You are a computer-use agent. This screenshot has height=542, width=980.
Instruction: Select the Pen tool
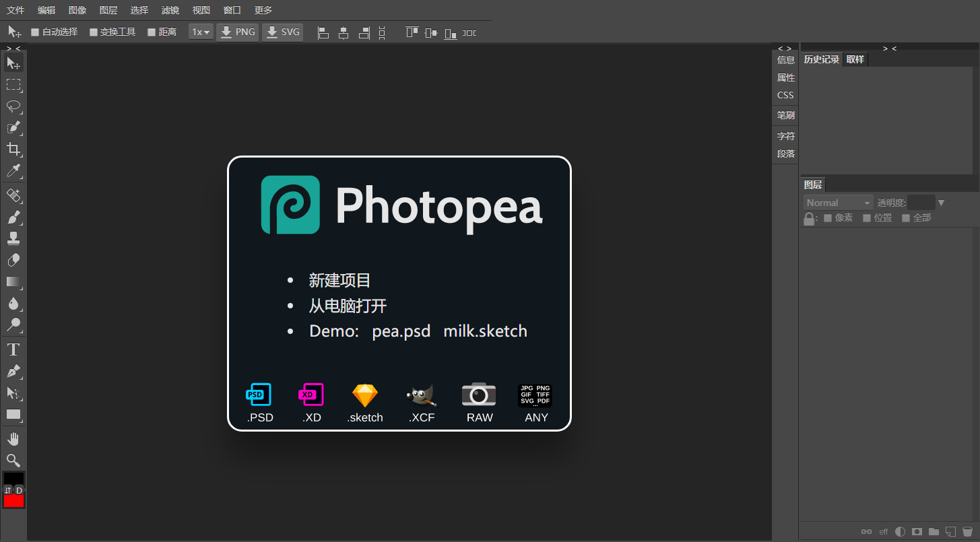pos(13,371)
